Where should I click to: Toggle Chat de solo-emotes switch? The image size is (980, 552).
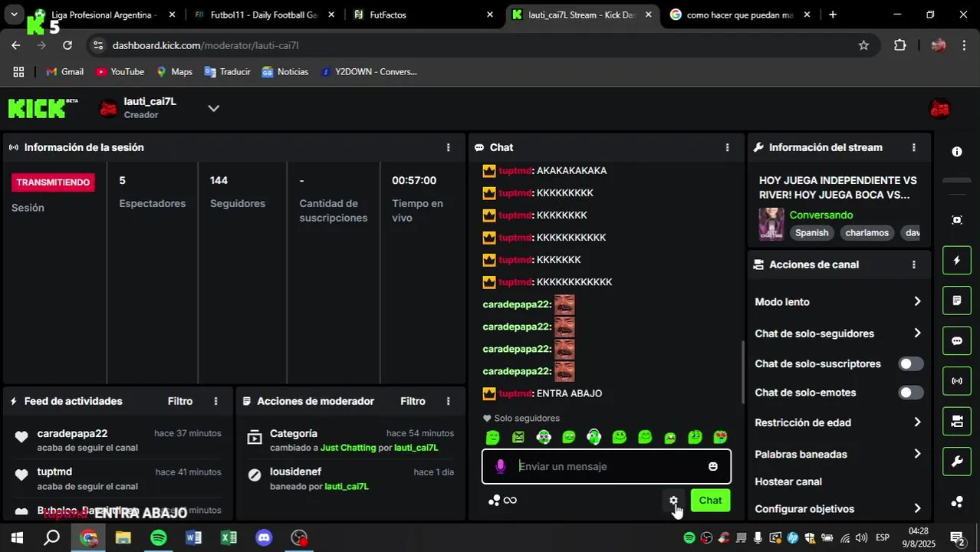pos(911,393)
